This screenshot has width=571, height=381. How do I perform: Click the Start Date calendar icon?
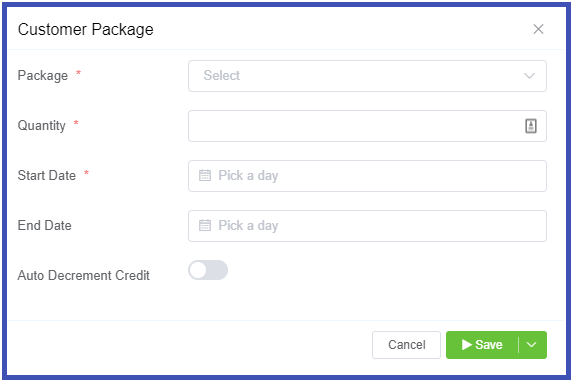tap(205, 175)
